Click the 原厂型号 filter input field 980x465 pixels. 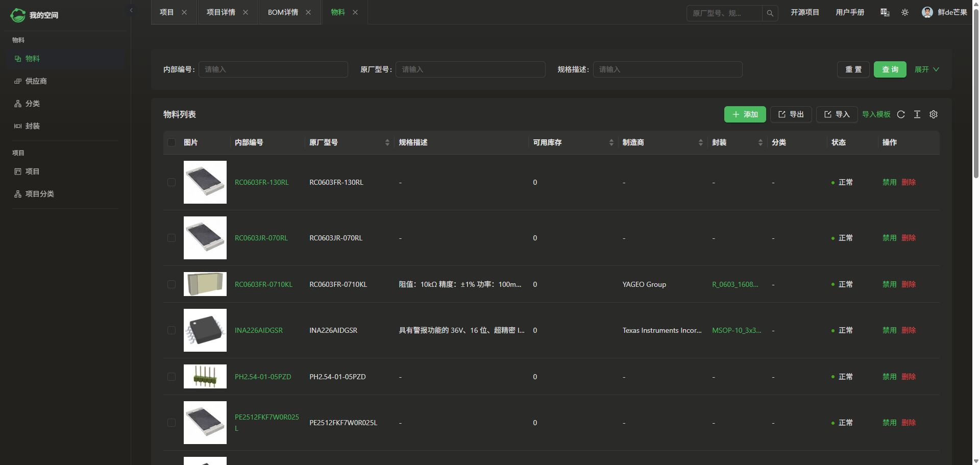470,69
